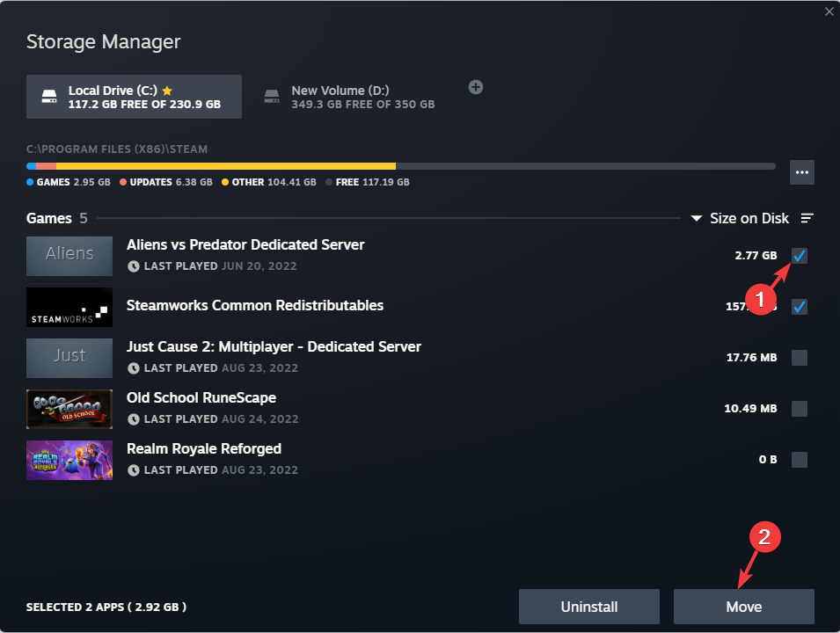Open the Size on Disk sort dropdown
The image size is (840, 633).
[x=740, y=218]
